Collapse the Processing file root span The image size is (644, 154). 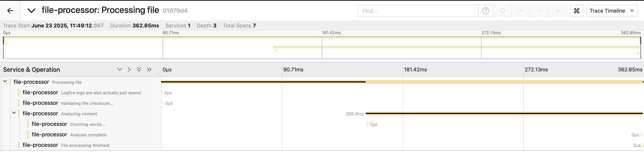pyautogui.click(x=5, y=81)
